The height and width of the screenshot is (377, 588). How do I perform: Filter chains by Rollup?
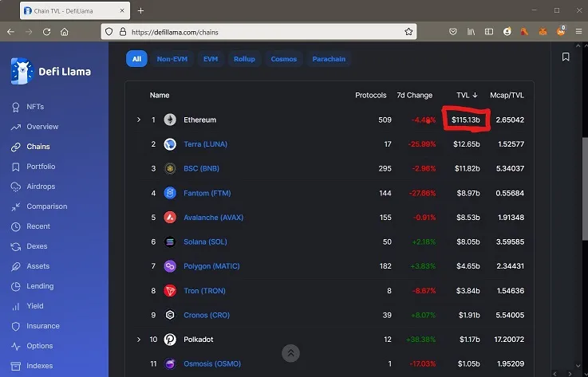(x=244, y=59)
